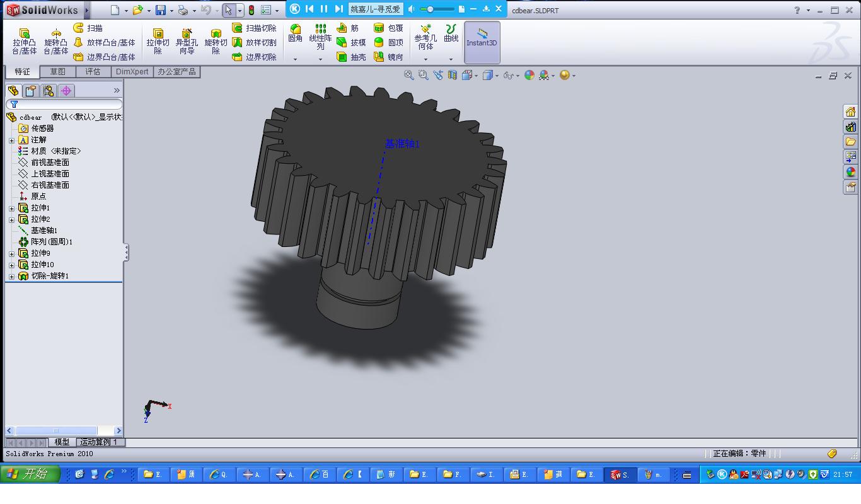The image size is (861, 504).
Task: Expand the SolidWorks menu arrow
Action: tap(87, 10)
